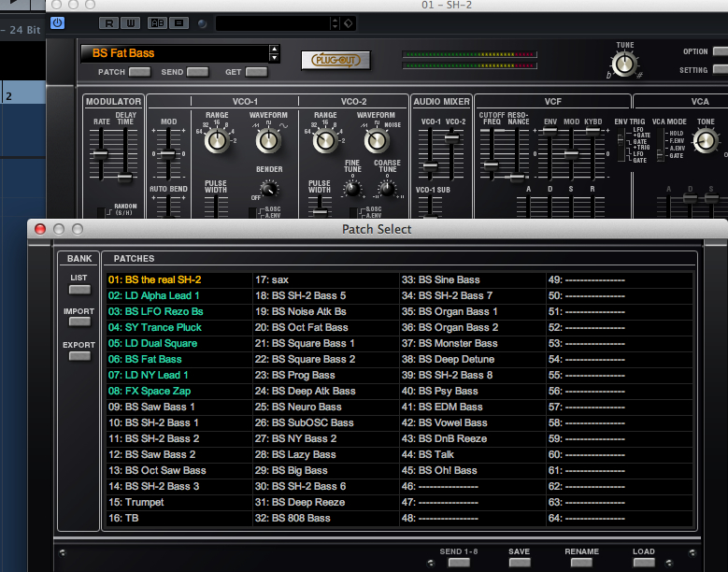Screen dimensions: 728x572
Task: Select empty patch slot 49
Action: pos(620,280)
